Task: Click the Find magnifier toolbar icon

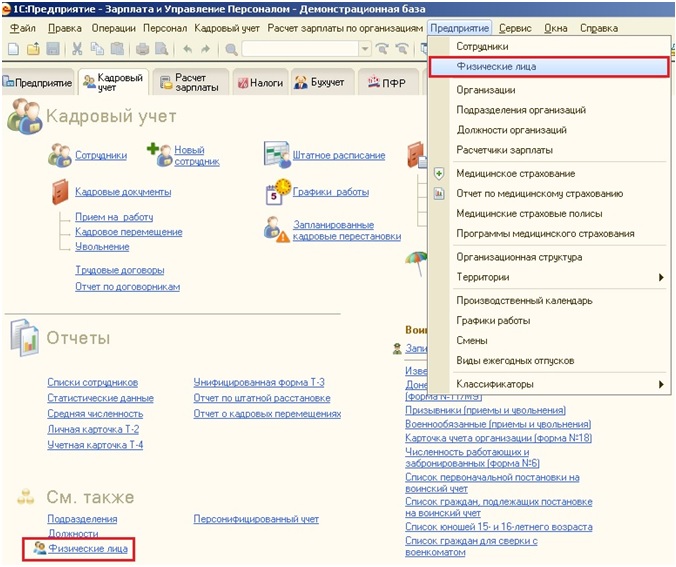Action: click(231, 50)
